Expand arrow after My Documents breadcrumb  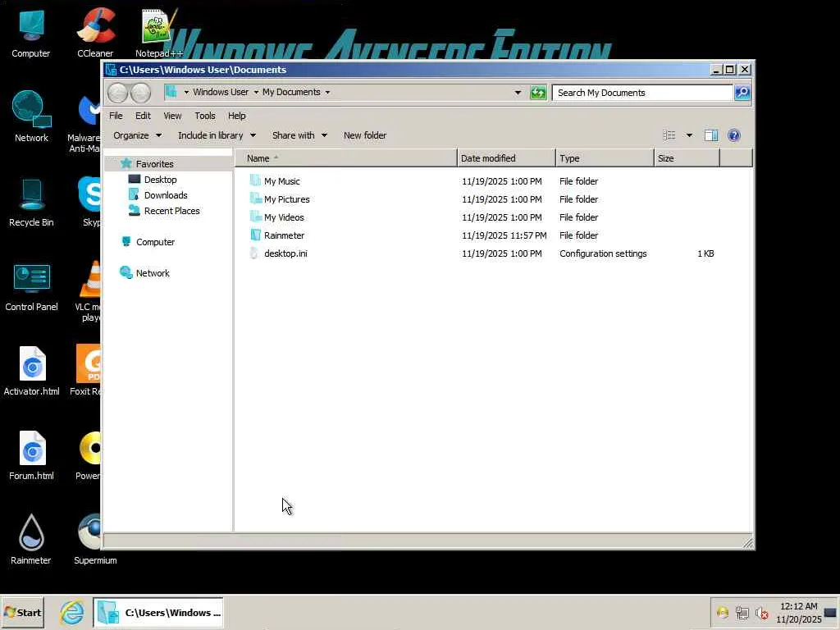point(327,93)
